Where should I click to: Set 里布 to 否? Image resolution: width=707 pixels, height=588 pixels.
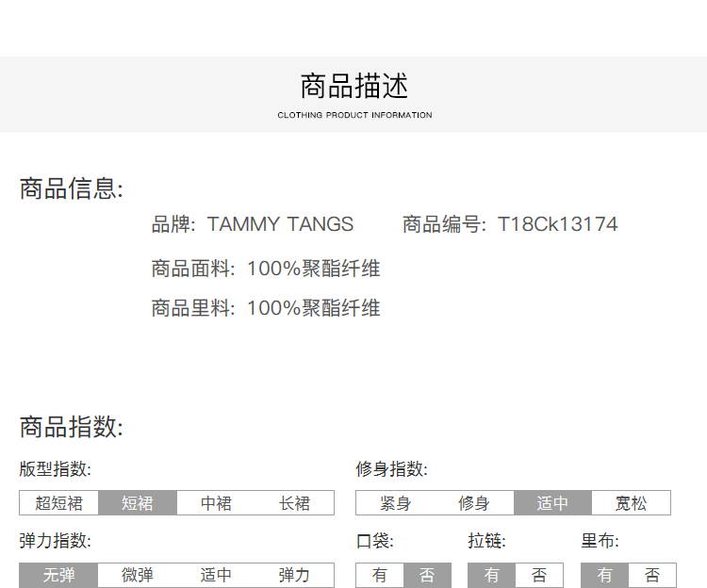(x=652, y=575)
